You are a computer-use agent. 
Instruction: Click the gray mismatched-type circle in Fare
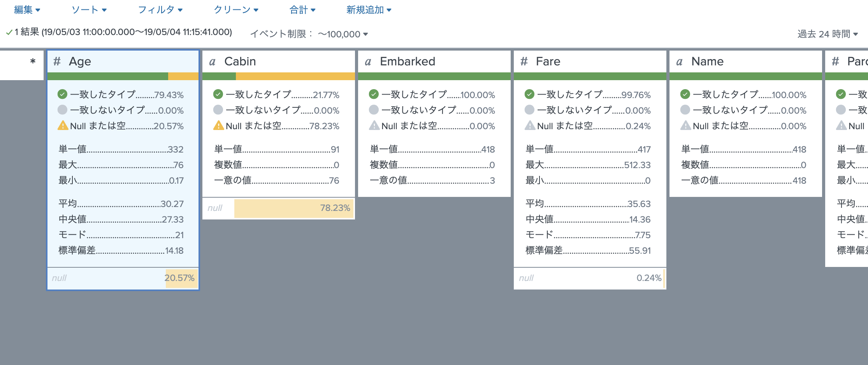[x=529, y=110]
